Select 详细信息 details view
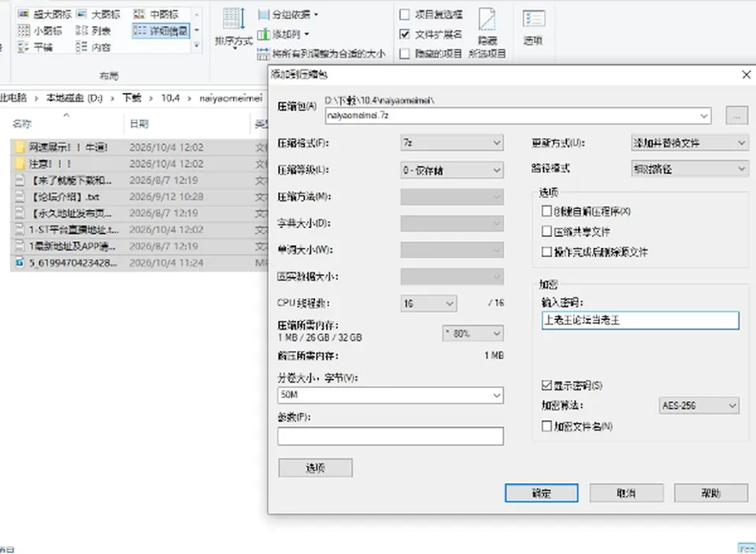 point(161,31)
